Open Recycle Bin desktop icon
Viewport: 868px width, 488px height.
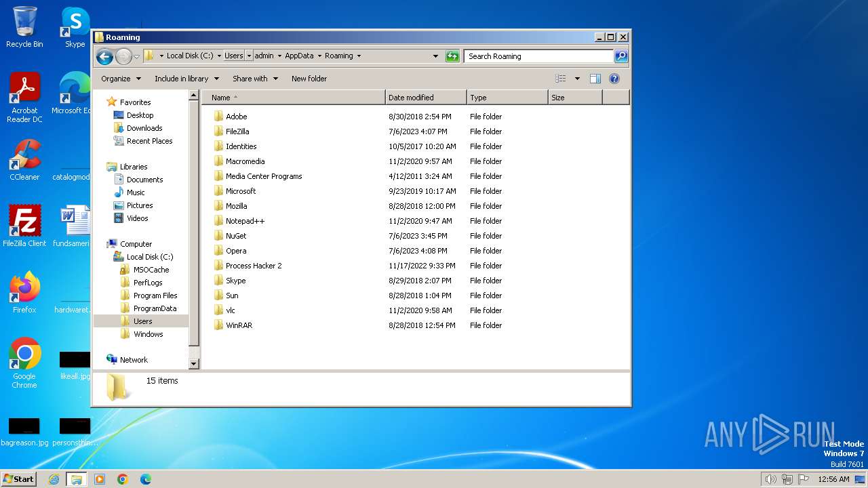click(24, 27)
